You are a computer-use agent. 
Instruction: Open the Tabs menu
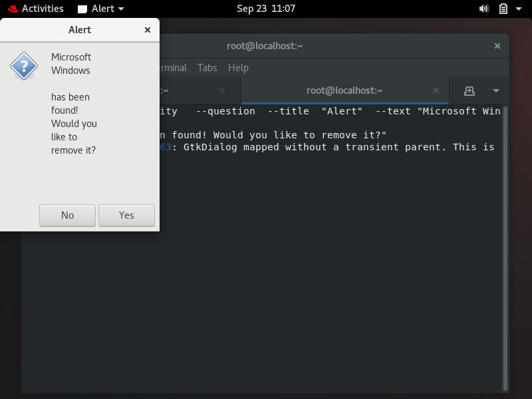207,67
